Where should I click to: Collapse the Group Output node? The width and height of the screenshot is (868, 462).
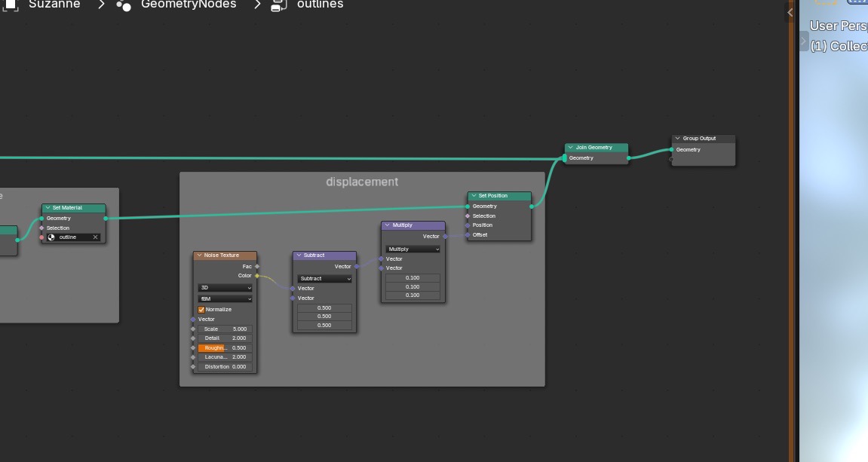pos(677,139)
